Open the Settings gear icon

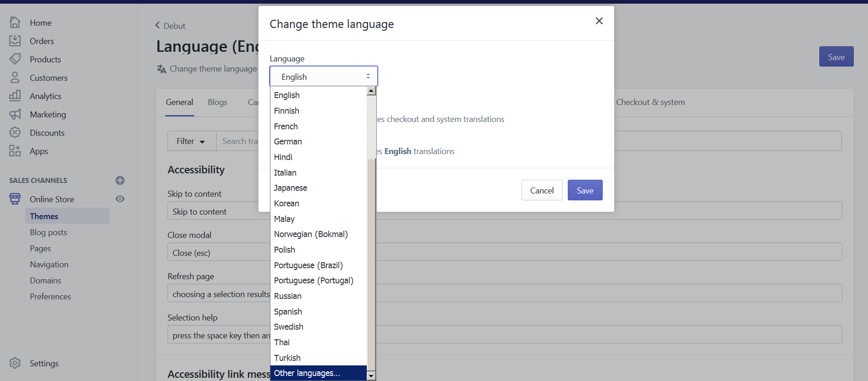click(15, 363)
